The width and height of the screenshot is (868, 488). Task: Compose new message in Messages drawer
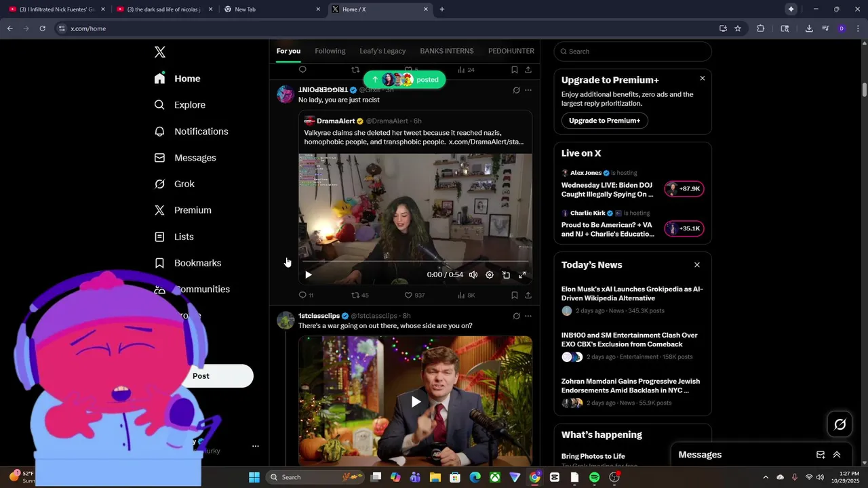(821, 455)
